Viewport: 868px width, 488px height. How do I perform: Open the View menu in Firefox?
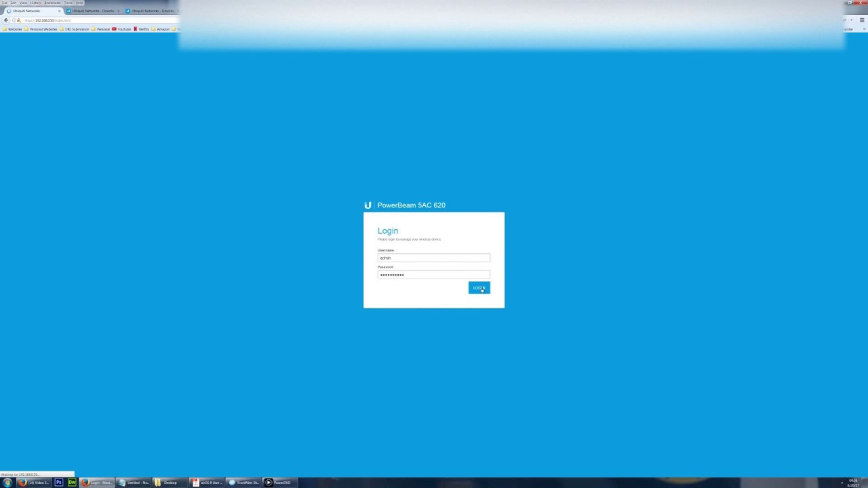[x=23, y=3]
